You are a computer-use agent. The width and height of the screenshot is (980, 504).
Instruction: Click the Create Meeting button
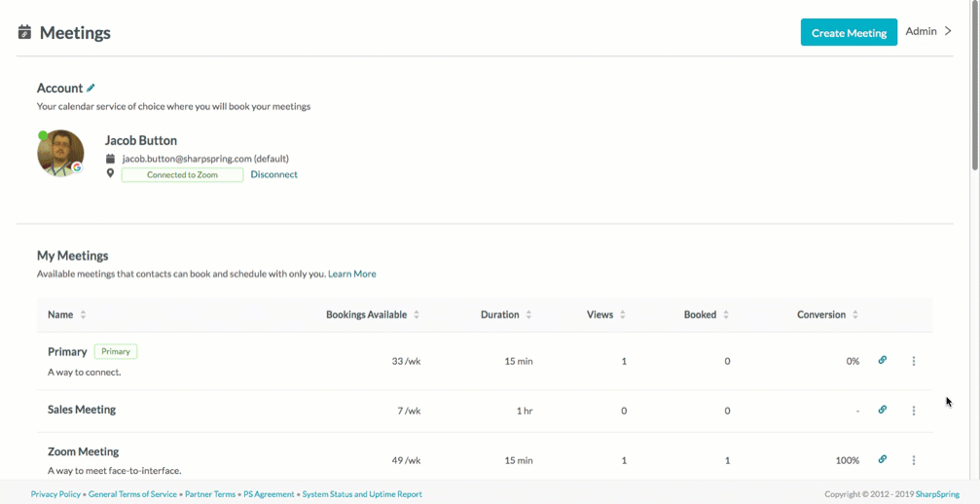849,32
